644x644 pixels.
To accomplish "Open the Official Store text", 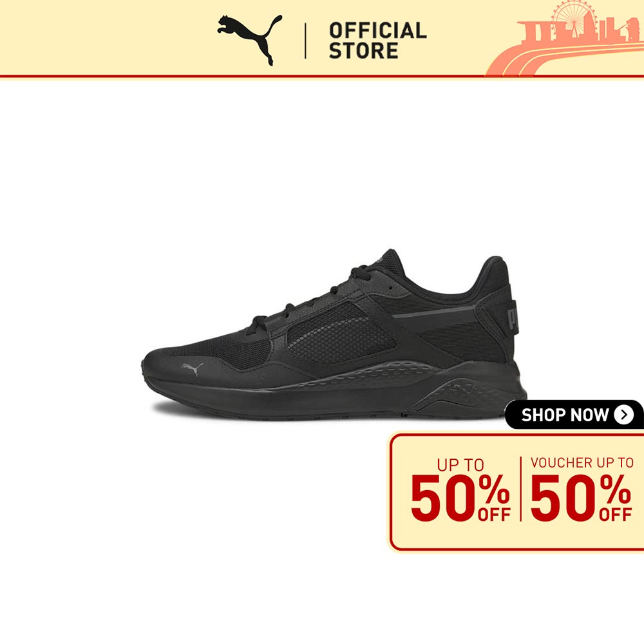I will click(377, 40).
